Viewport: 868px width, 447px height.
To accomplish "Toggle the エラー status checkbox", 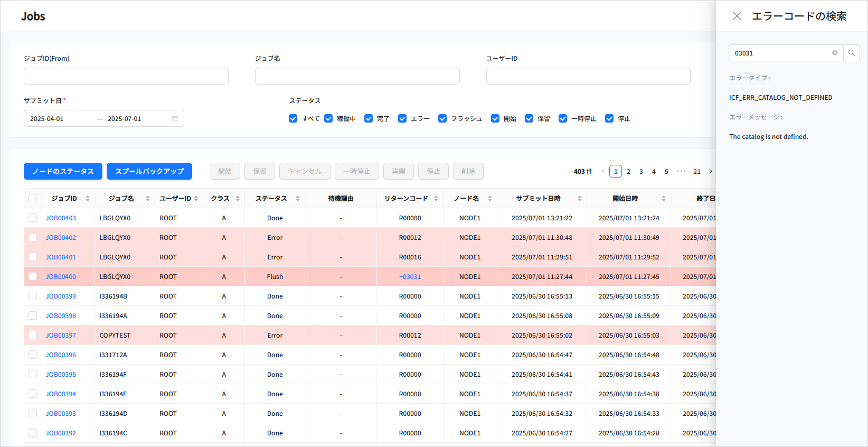I will coord(402,118).
